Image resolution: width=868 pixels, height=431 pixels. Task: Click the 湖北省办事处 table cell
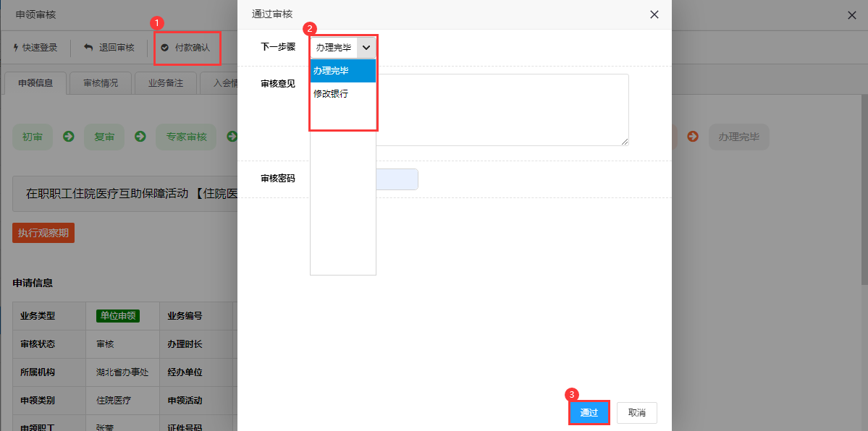point(123,372)
